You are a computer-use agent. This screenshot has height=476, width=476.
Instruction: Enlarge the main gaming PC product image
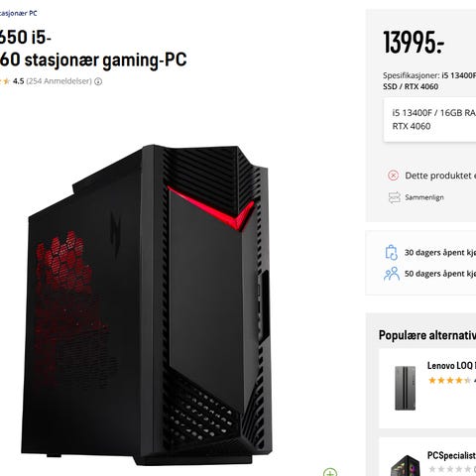click(x=147, y=304)
